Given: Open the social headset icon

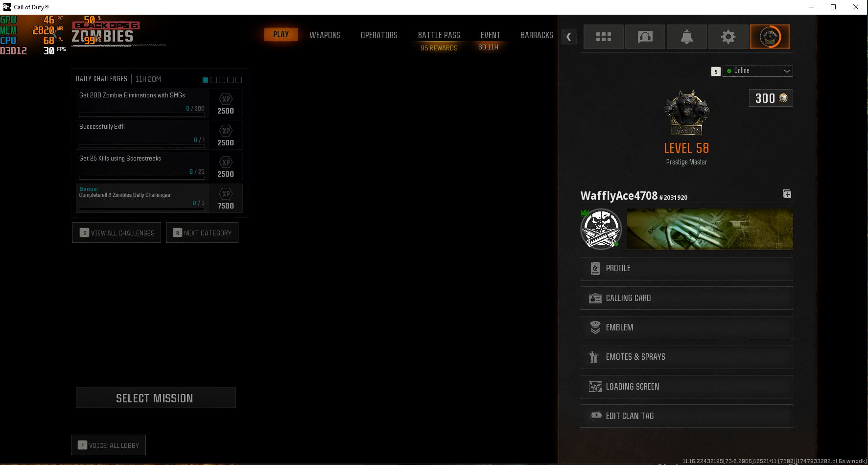Looking at the screenshot, I should point(645,37).
